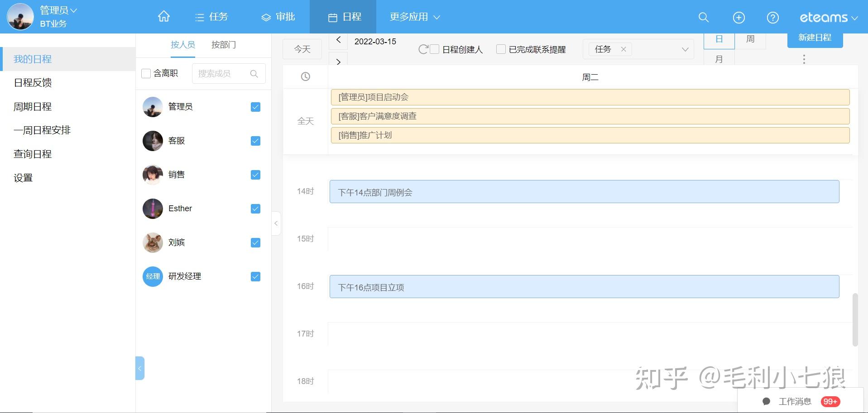The image size is (868, 413).
Task: Click the 今天 button
Action: (x=302, y=49)
